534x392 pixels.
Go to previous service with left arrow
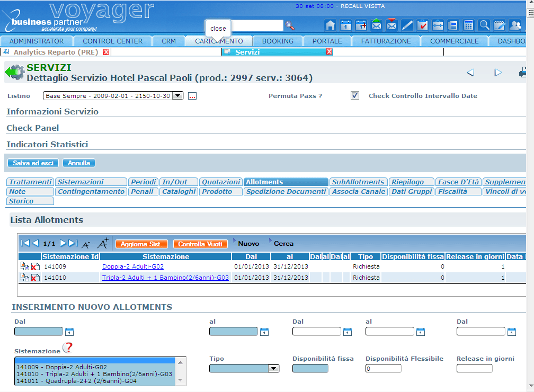click(470, 73)
